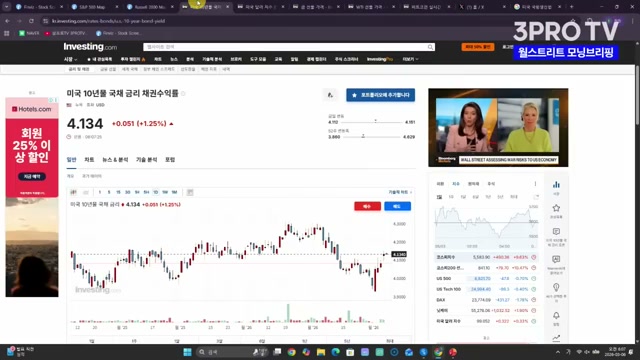Switch to the 차트 chart tab
The image size is (640, 360).
pyautogui.click(x=89, y=160)
